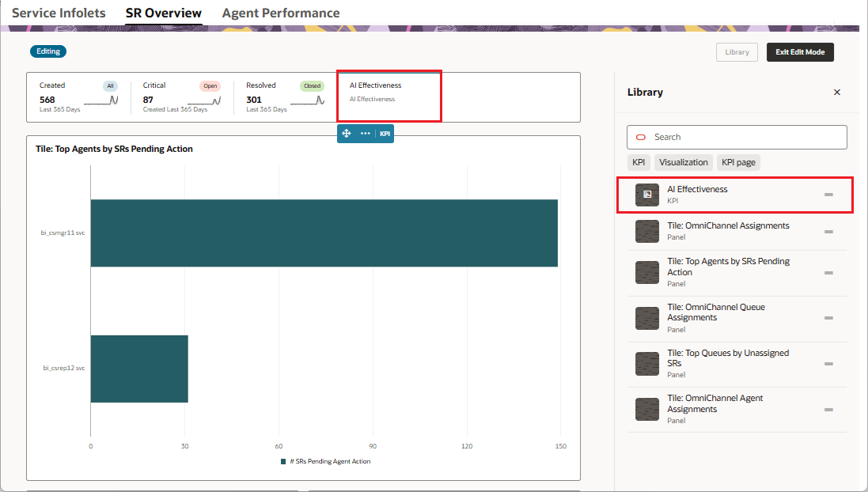Exit Edit Mode
This screenshot has width=868, height=492.
(x=800, y=52)
